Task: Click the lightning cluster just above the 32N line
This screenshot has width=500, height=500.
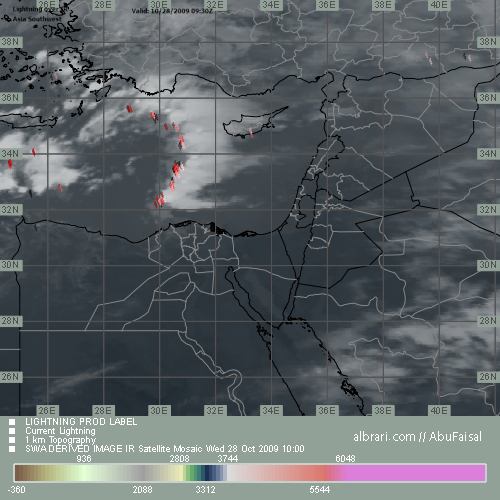Action: pos(160,200)
